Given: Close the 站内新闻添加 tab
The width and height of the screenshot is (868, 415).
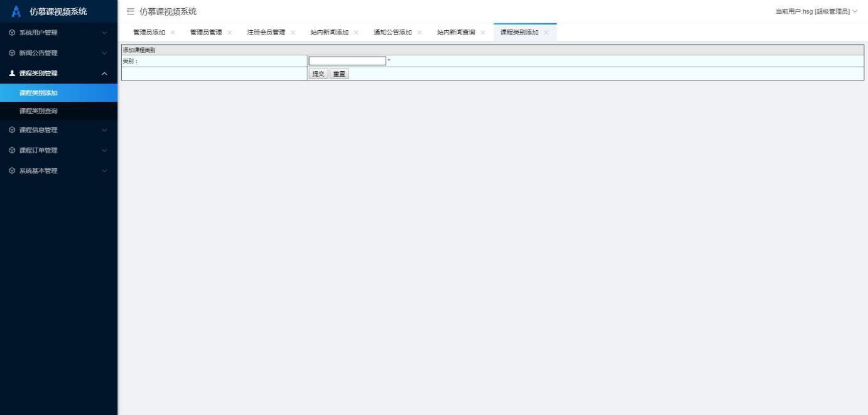Looking at the screenshot, I should coord(356,33).
